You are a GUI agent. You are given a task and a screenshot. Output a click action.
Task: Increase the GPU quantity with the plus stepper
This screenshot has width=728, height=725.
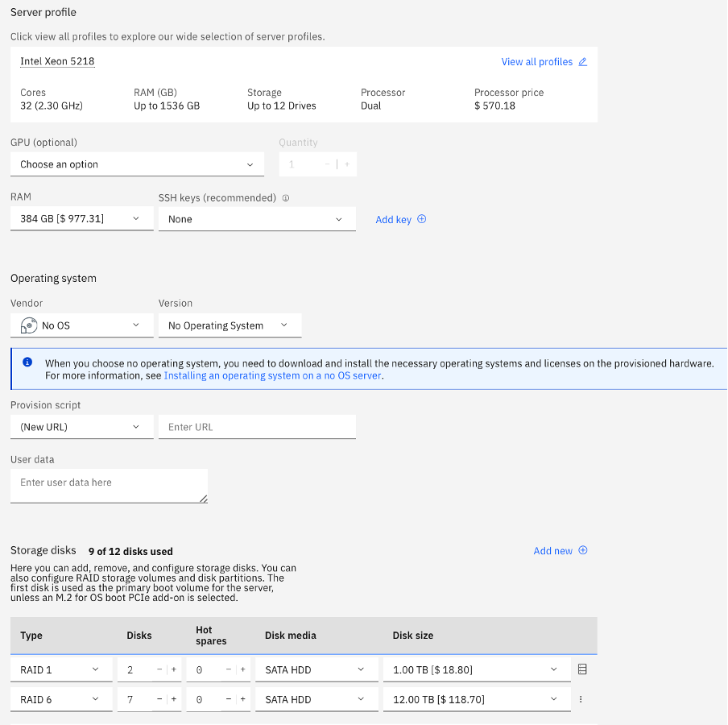point(346,164)
